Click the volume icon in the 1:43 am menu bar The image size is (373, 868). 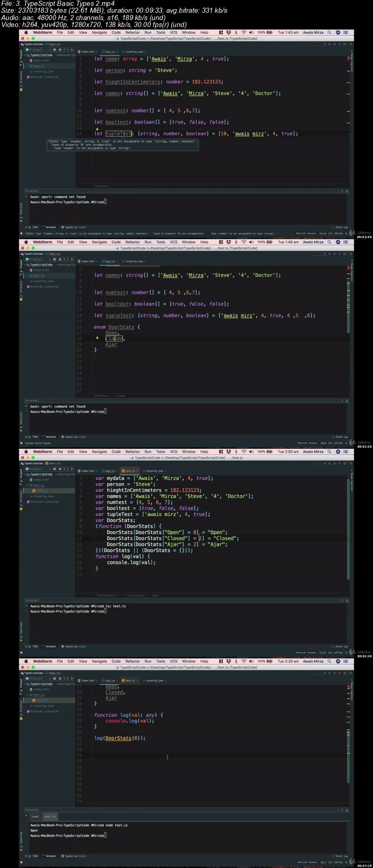[x=251, y=32]
